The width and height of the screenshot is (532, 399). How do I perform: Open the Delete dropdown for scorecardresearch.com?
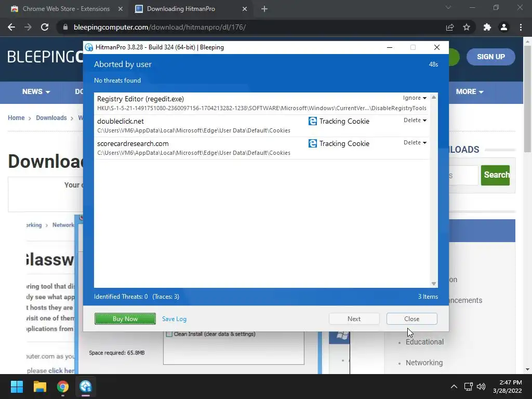[415, 142]
